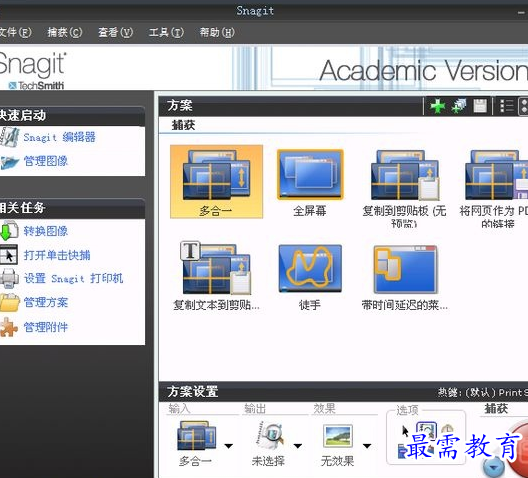Open Snagit 编辑器 icon in quick launch

pyautogui.click(x=9, y=137)
